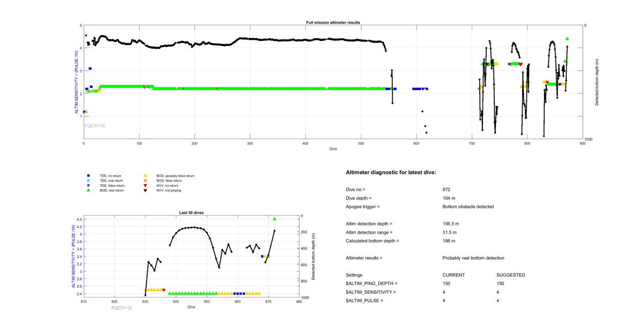Select the 'BOD, real return' legend label
The height and width of the screenshot is (334, 644).
click(x=112, y=190)
